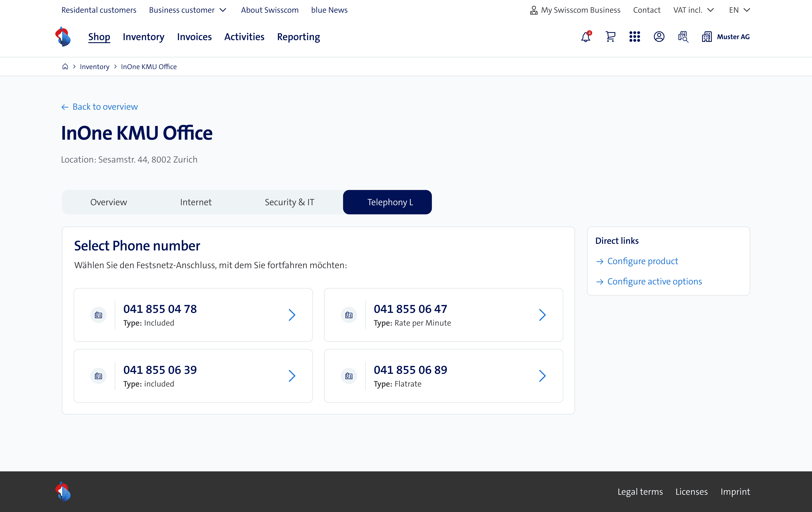Open Configure active options direct link

655,282
